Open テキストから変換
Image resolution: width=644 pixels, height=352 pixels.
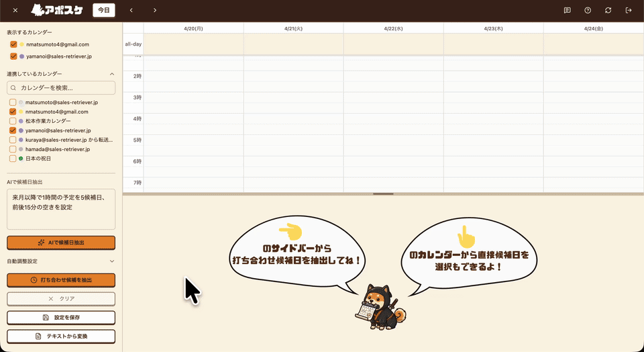(61, 336)
